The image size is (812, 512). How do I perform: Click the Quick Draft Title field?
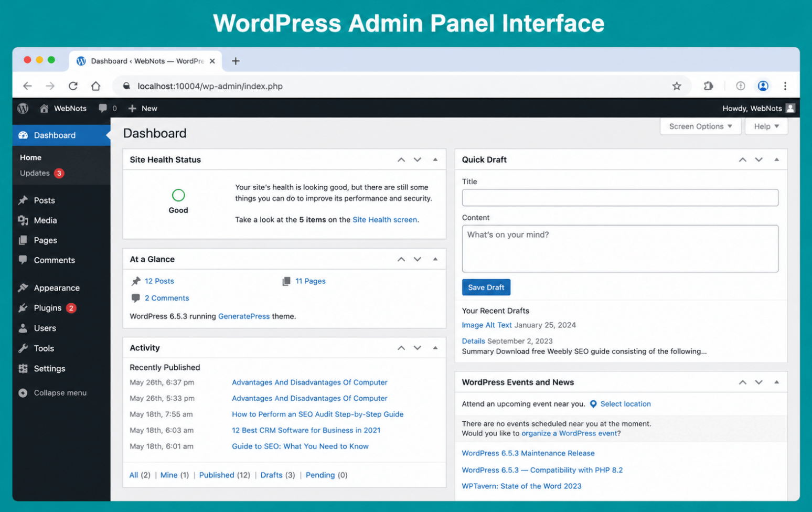[620, 198]
